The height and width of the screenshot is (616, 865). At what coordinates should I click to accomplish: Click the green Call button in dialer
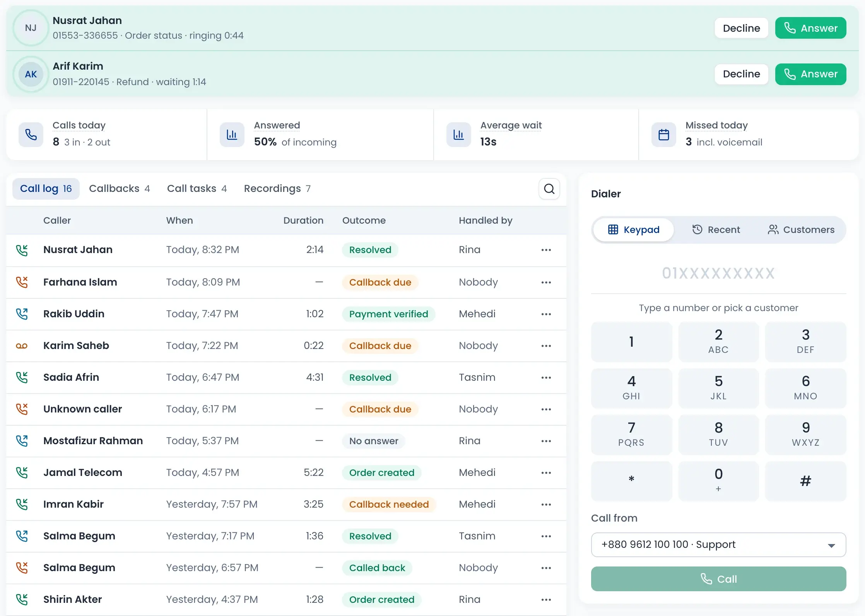tap(718, 579)
